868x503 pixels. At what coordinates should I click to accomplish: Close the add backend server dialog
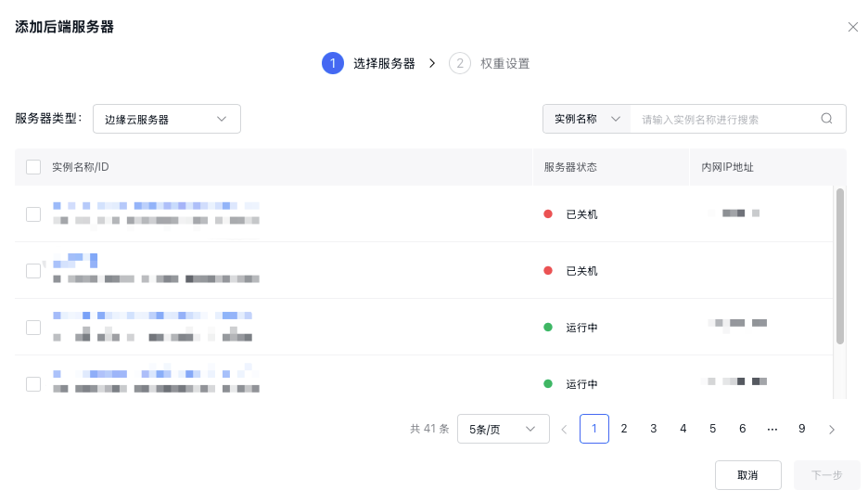click(853, 27)
